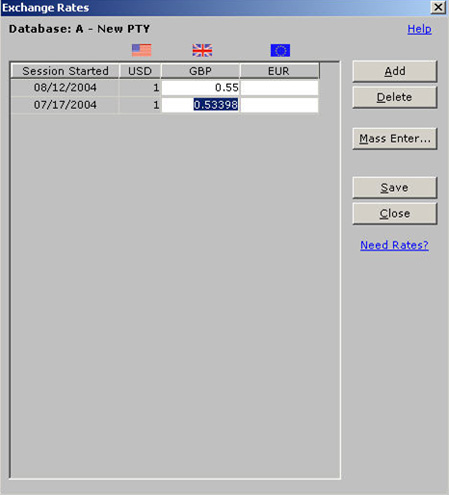Select the USD column header
Viewport: 449px width, 495px height.
click(140, 71)
